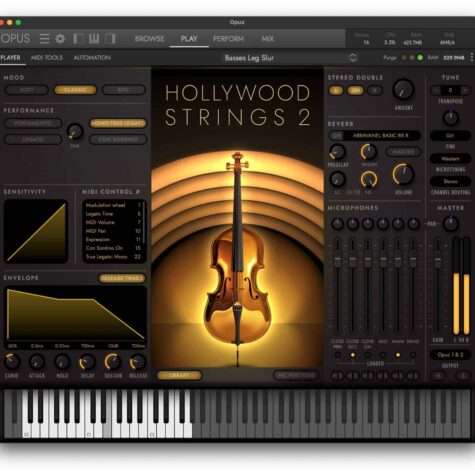Click the Mic Positions button
Screen dimensions: 475x475
296,375
